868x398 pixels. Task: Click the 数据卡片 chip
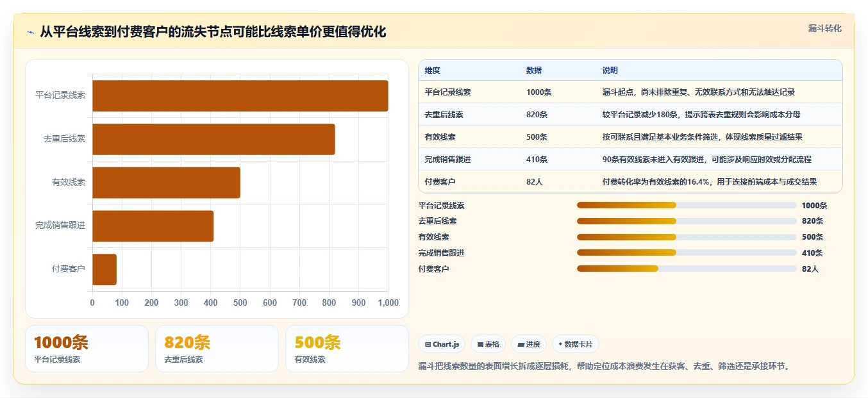[576, 344]
